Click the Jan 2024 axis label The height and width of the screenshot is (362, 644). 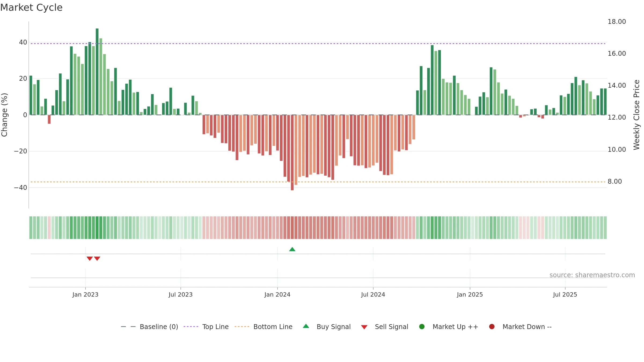[277, 295]
